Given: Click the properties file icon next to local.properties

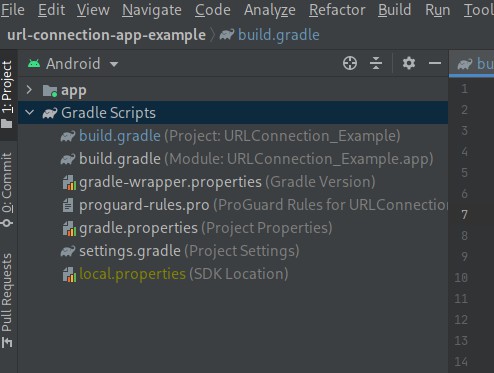Looking at the screenshot, I should (x=69, y=274).
